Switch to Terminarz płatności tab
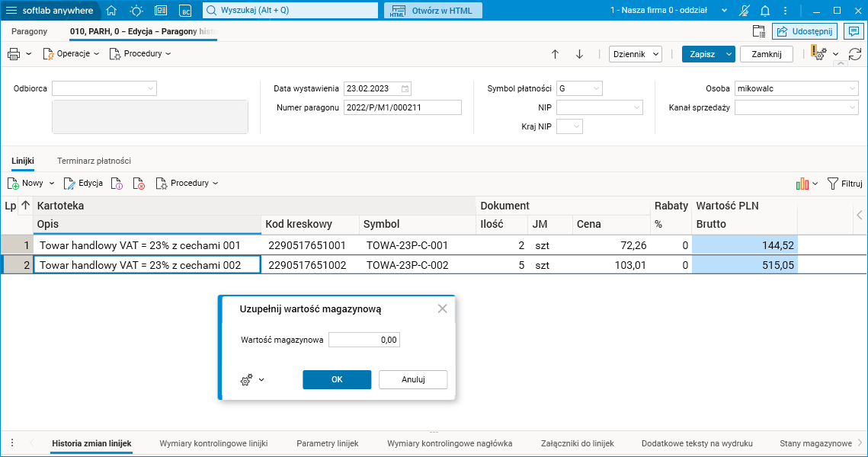The image size is (868, 457). coord(94,161)
